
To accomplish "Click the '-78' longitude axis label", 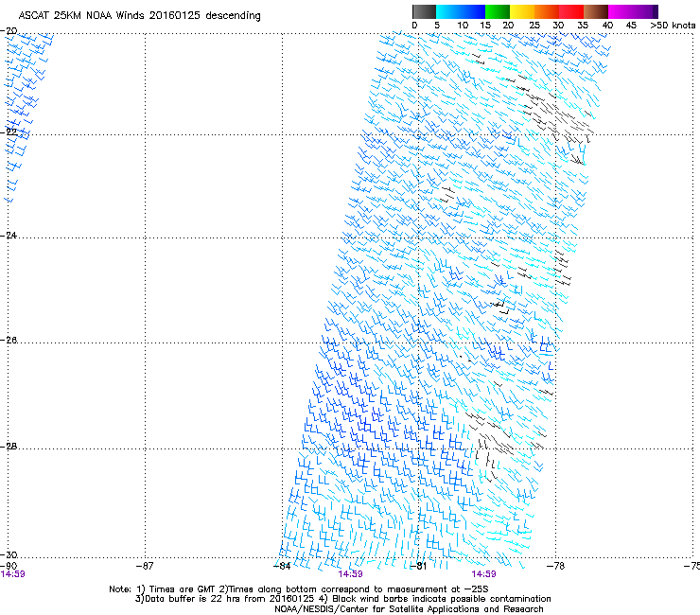I will tap(555, 566).
